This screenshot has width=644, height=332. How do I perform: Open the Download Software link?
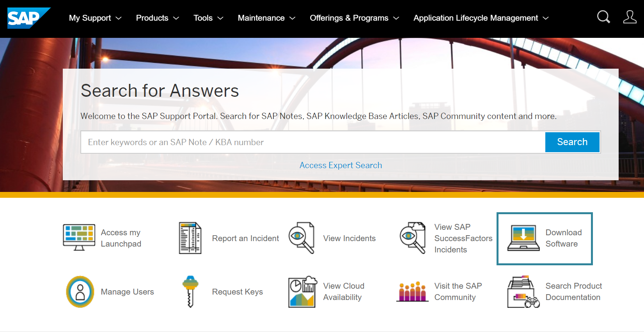[x=564, y=238]
